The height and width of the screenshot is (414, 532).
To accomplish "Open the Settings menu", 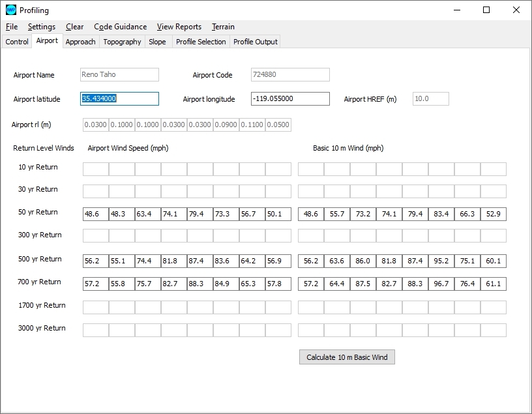I will [42, 27].
